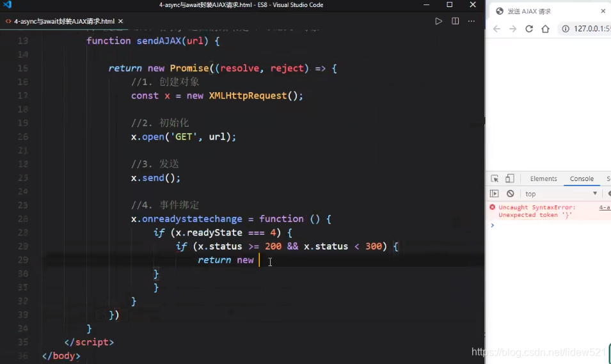Click line number 13 in the gutter
The width and height of the screenshot is (611, 364).
click(x=23, y=40)
